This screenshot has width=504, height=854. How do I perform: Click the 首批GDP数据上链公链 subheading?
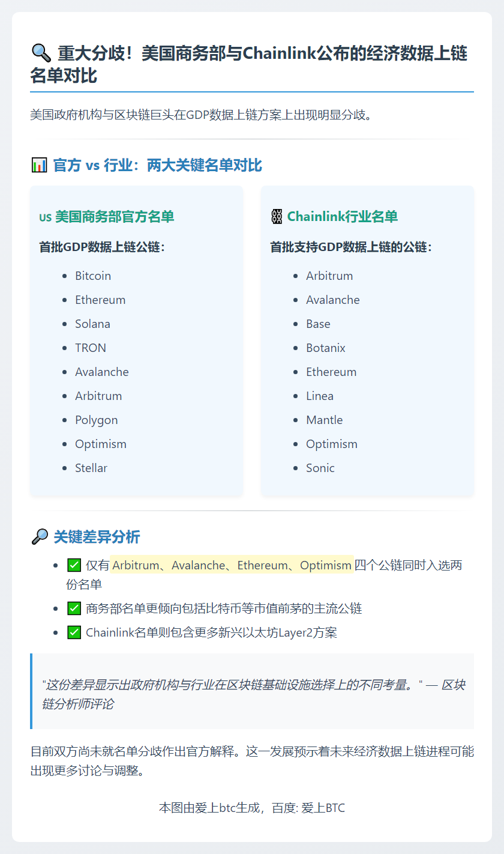(x=102, y=247)
